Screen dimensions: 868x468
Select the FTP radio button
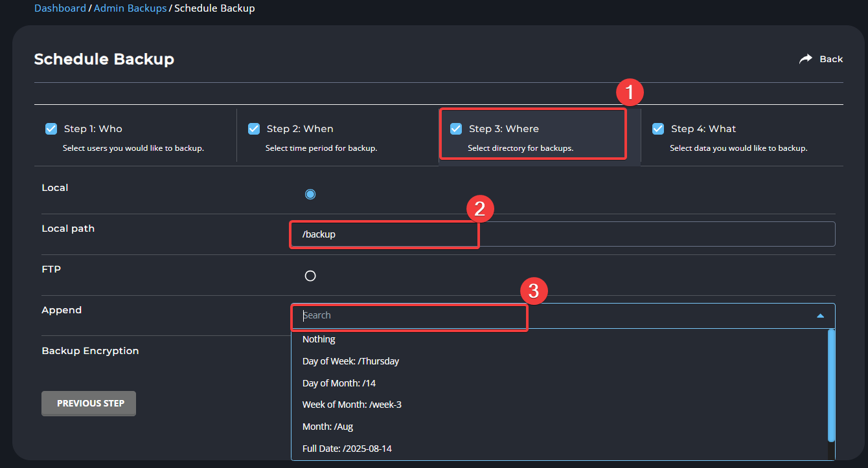[310, 276]
